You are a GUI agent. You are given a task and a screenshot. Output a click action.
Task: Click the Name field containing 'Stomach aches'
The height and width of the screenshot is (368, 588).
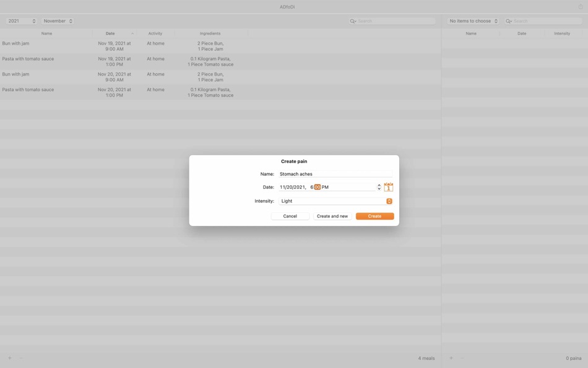pyautogui.click(x=335, y=174)
